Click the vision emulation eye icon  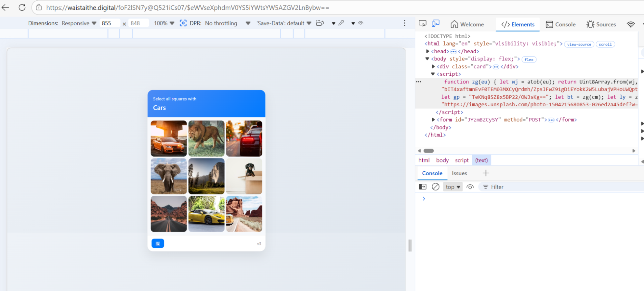[x=361, y=23]
